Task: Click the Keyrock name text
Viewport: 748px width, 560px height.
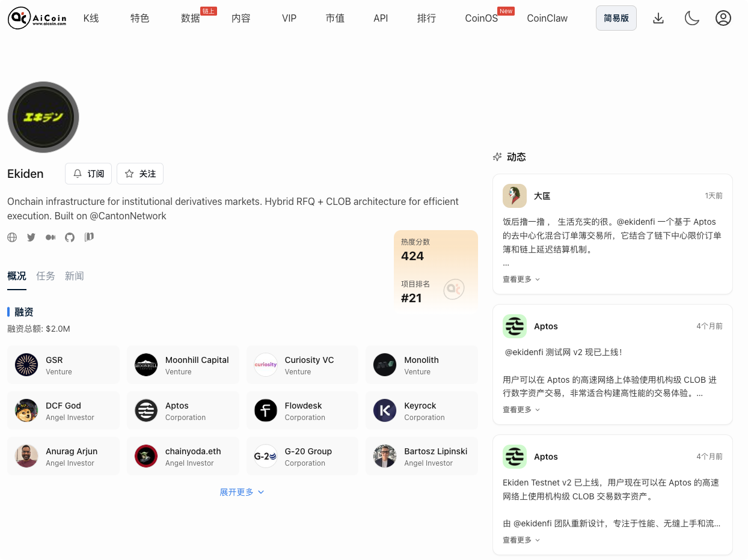Action: tap(420, 406)
